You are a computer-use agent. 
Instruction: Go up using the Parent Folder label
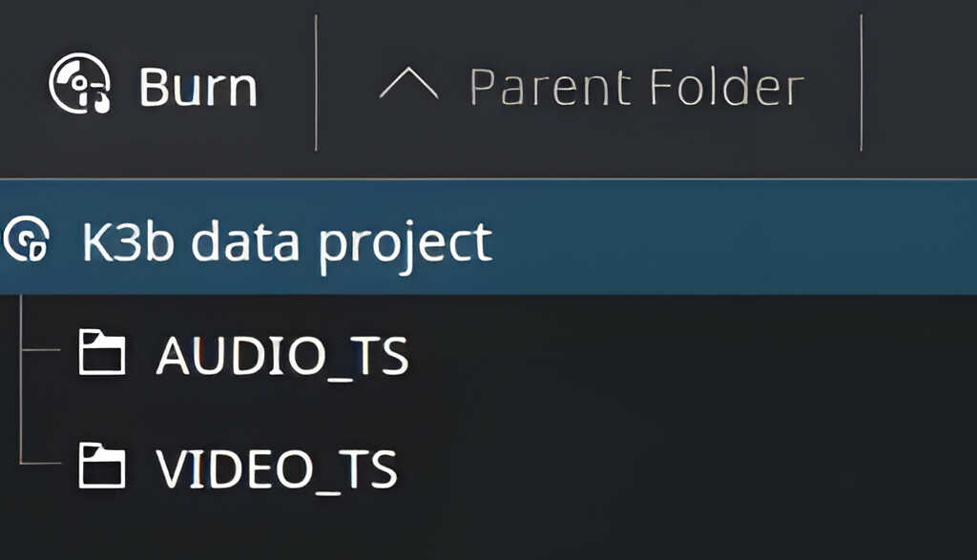point(636,87)
